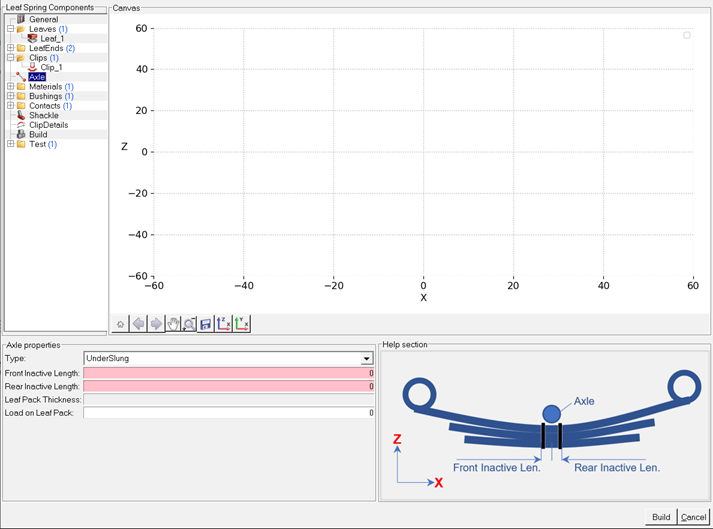
Task: Select ClipDetails in the tree
Action: point(48,125)
